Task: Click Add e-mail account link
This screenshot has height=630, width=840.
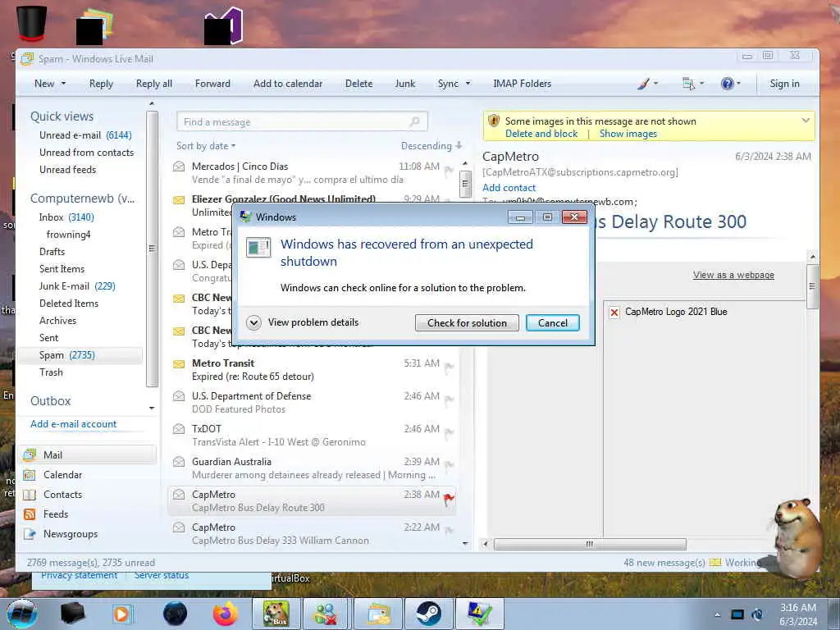Action: [73, 424]
